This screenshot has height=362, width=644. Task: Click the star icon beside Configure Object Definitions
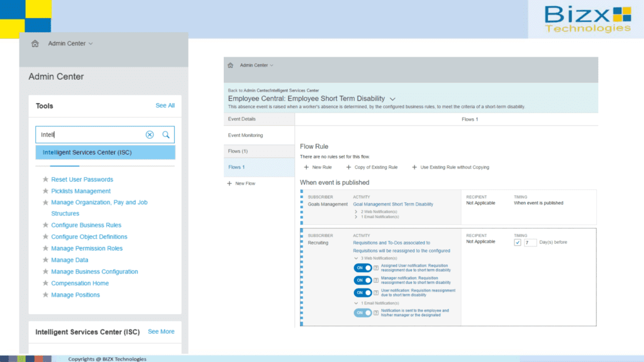pos(45,236)
